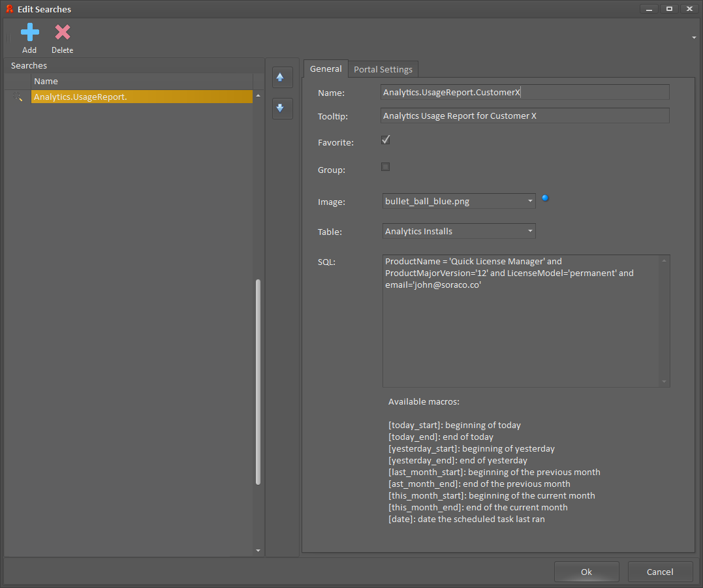Click the '[last_month_start]' macro line
The image size is (703, 588).
pyautogui.click(x=494, y=472)
